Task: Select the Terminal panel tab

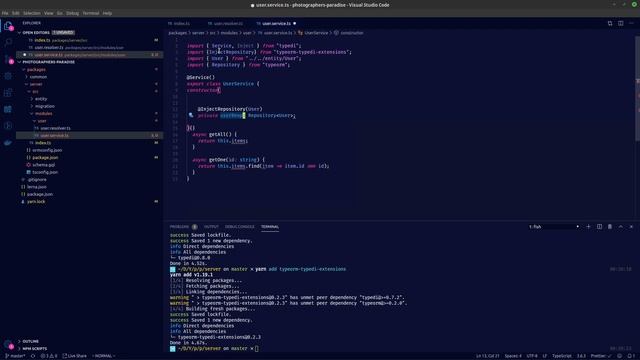Action: 270,227
